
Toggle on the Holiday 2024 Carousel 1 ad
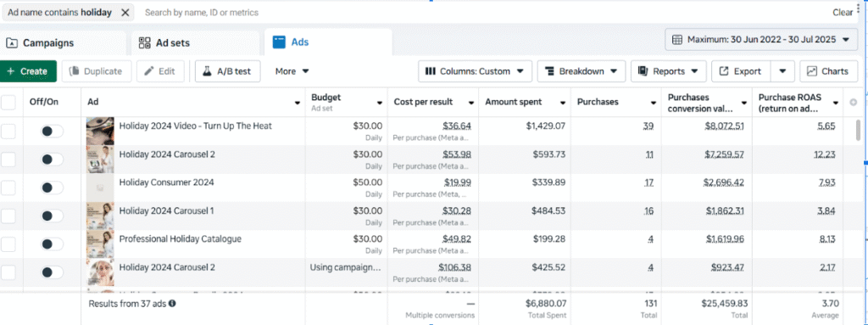[x=52, y=216]
